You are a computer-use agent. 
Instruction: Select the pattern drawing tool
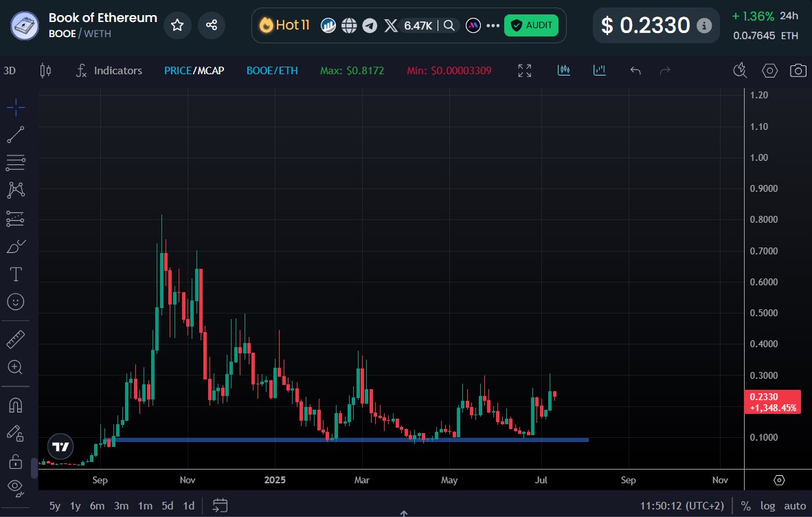click(16, 190)
